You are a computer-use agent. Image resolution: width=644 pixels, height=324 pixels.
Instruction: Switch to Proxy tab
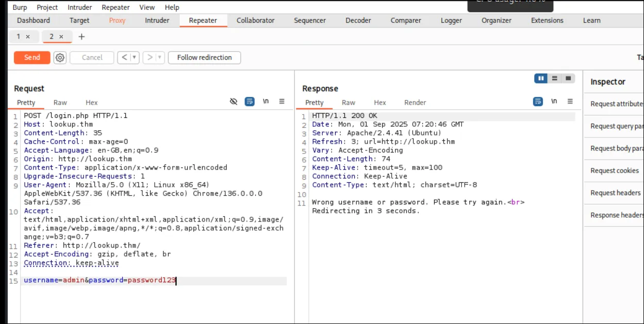(x=117, y=21)
